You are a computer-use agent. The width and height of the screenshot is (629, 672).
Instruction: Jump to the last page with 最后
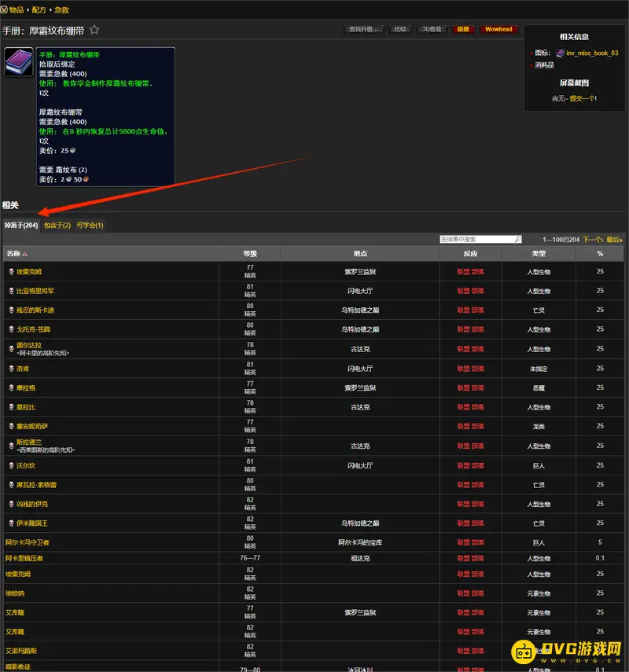(x=614, y=240)
